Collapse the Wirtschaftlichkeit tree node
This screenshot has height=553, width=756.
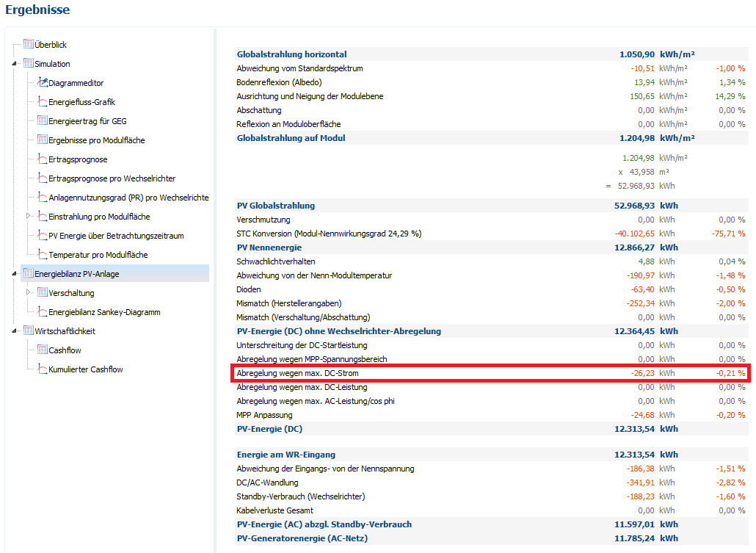point(15,331)
